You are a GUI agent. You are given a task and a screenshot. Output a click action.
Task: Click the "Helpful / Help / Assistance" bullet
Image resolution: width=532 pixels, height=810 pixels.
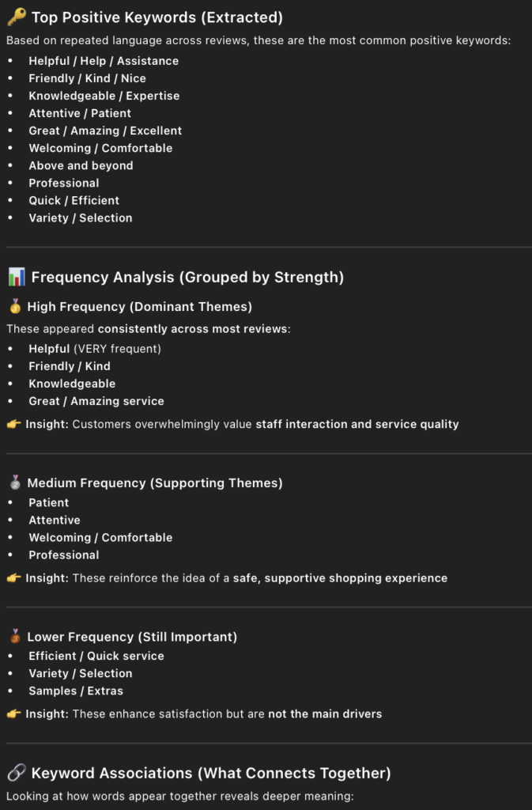point(104,61)
